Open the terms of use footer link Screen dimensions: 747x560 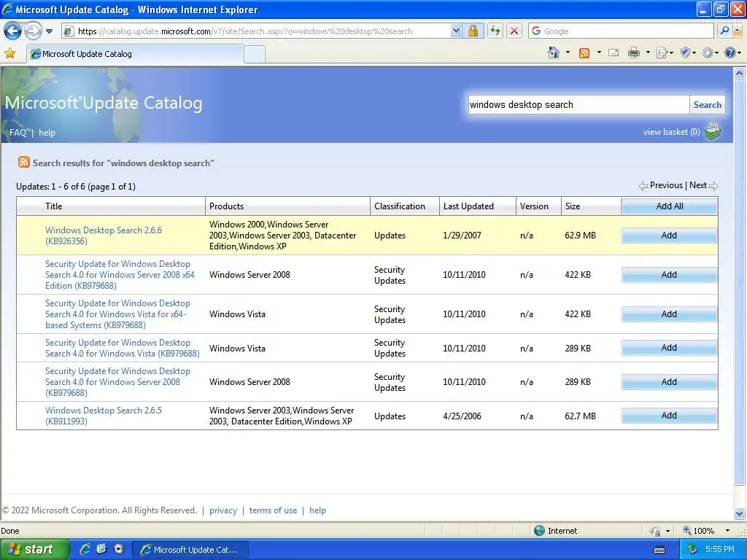coord(273,510)
